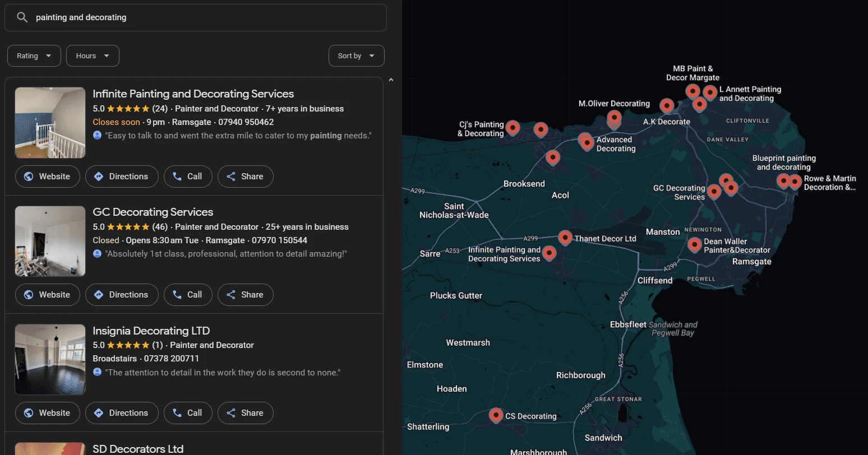Share the GC Decorating Services listing

[x=245, y=295]
